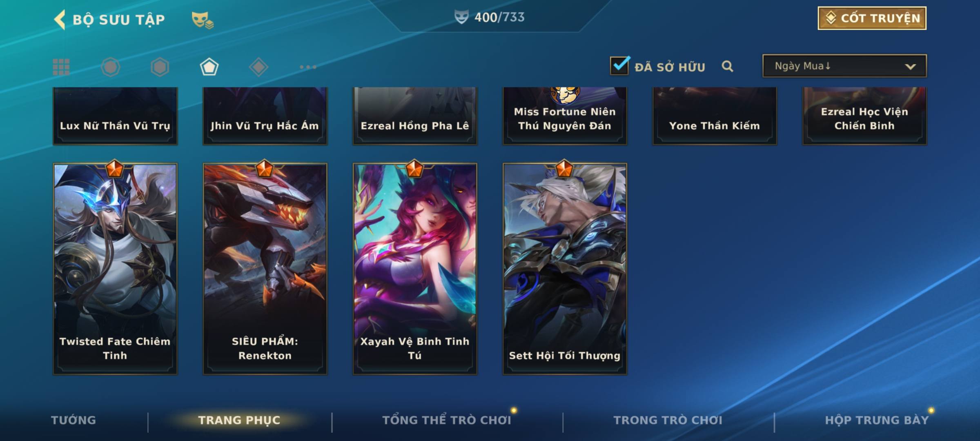
Task: Click the CỐT TRUYỆN button
Action: [872, 18]
